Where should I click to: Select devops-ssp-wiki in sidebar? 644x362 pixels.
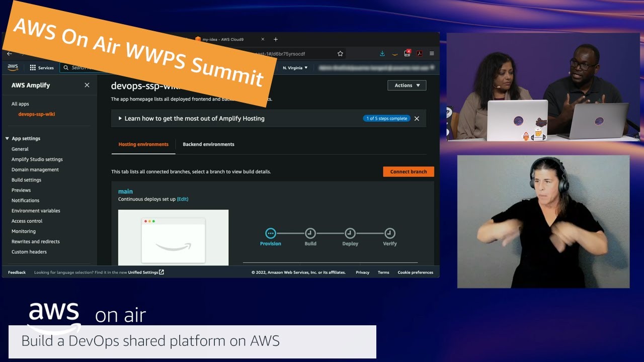coord(37,114)
